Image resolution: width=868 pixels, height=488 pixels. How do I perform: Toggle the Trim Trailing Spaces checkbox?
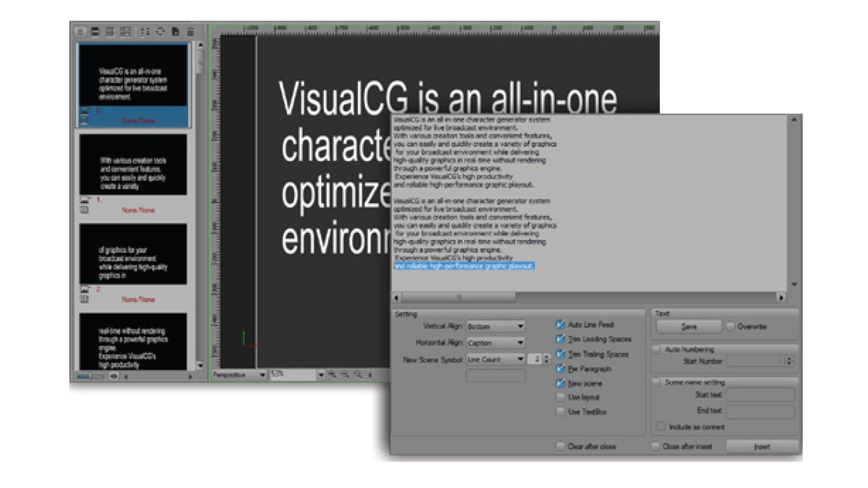pos(561,354)
